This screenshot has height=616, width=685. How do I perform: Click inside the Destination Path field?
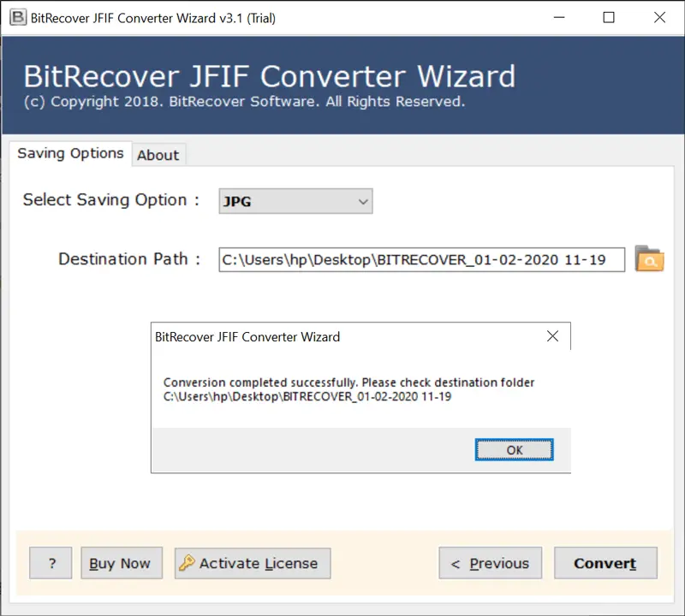[x=421, y=259]
